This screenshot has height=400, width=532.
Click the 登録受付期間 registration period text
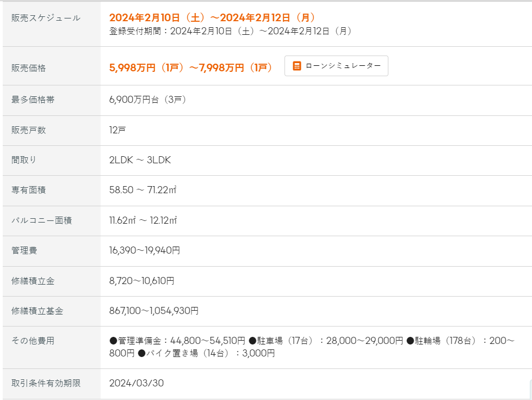tap(230, 31)
